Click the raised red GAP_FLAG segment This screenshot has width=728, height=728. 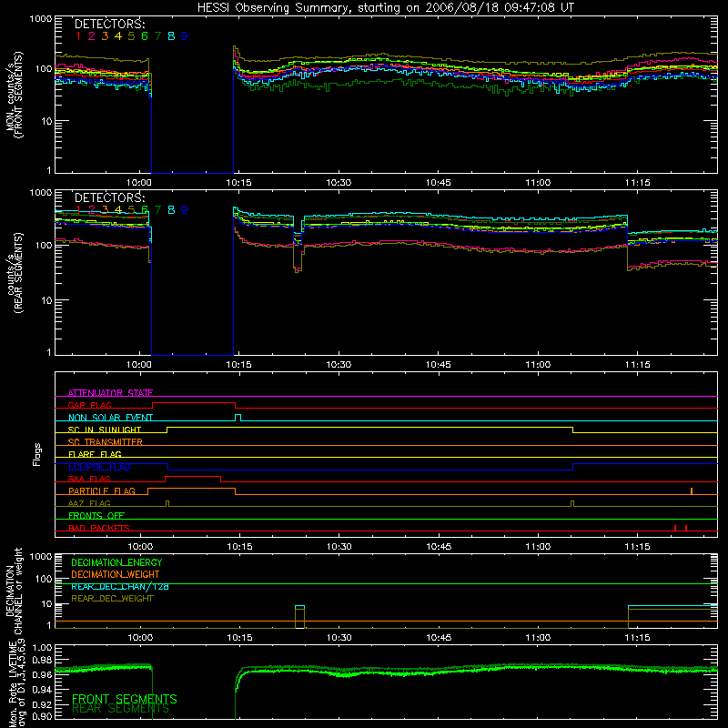tap(194, 403)
